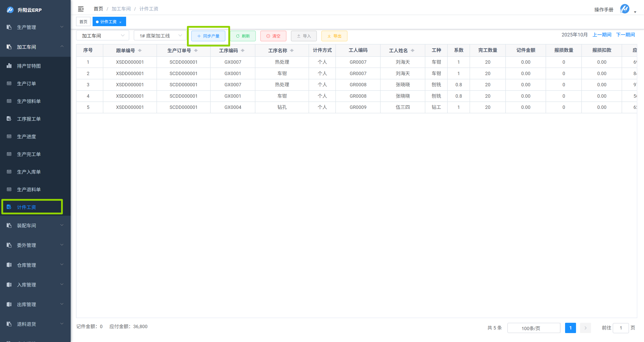The width and height of the screenshot is (644, 342).
Task: Open the 加工车间 workshop dropdown
Action: click(x=102, y=36)
